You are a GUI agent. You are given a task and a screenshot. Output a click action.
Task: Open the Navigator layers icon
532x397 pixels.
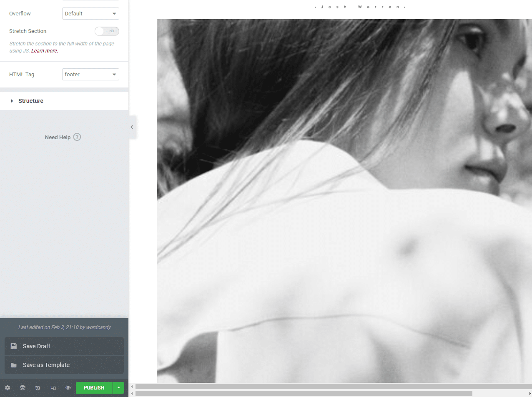[23, 388]
